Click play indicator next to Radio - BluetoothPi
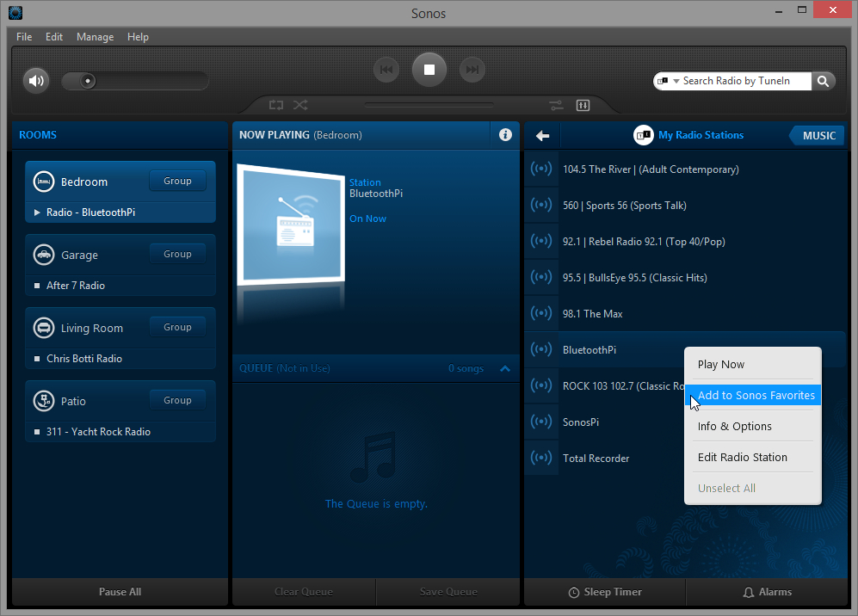The height and width of the screenshot is (616, 858). coord(37,213)
